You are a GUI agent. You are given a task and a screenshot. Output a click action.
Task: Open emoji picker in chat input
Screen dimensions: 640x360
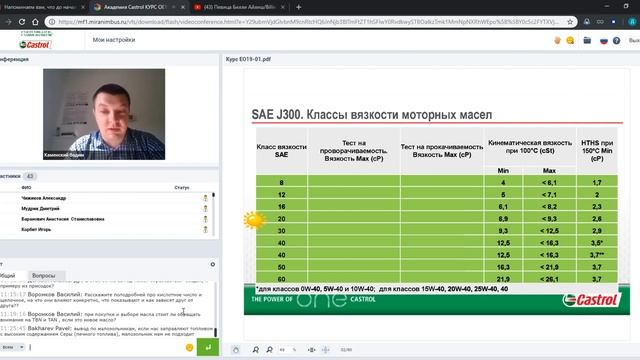[189, 347]
